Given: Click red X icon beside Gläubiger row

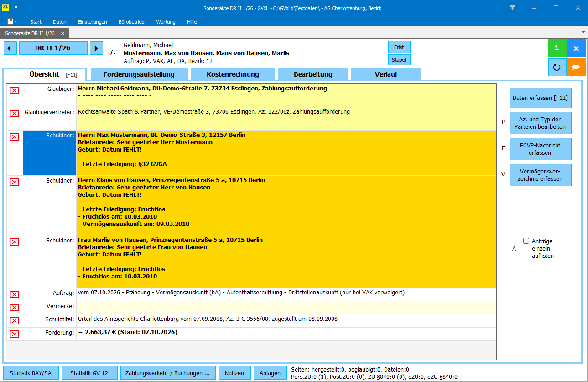Looking at the screenshot, I should [15, 91].
